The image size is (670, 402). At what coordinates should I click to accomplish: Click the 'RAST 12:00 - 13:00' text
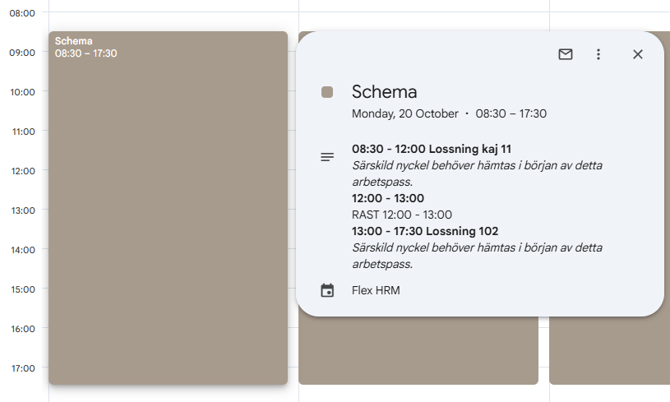click(401, 215)
